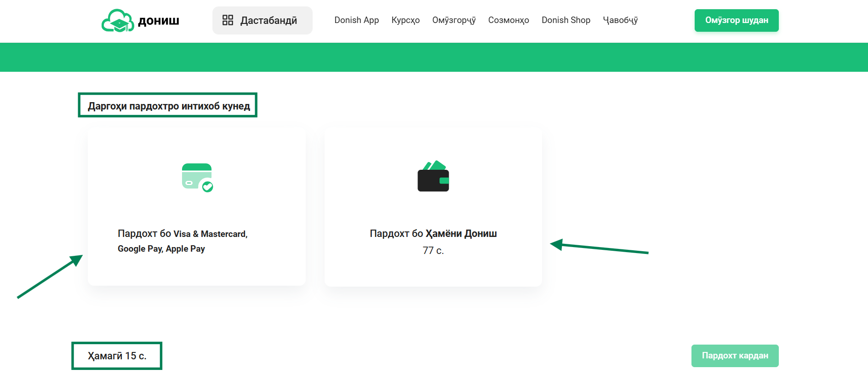Visit the Donish Shop link
This screenshot has height=386, width=868.
click(x=566, y=20)
